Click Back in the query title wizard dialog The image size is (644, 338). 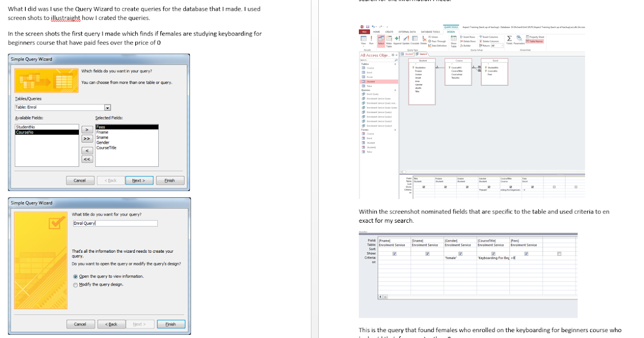pyautogui.click(x=111, y=324)
